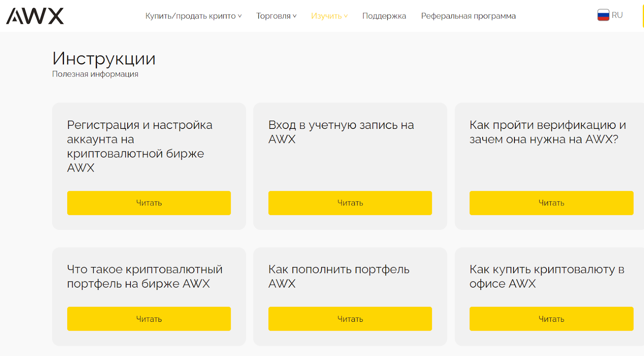Click Читать under Что такое криптовалютный портфель
The image size is (644, 356).
[149, 319]
